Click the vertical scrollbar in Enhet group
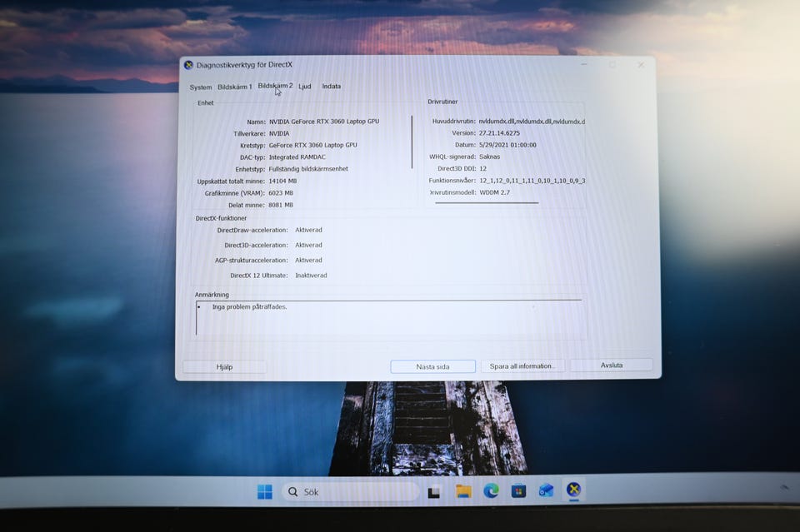Viewport: 800px width, 532px height. (x=412, y=142)
